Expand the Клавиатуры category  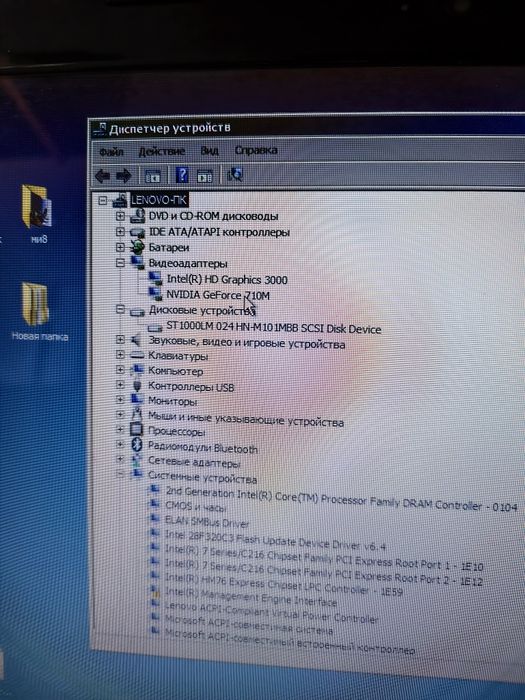click(x=120, y=354)
